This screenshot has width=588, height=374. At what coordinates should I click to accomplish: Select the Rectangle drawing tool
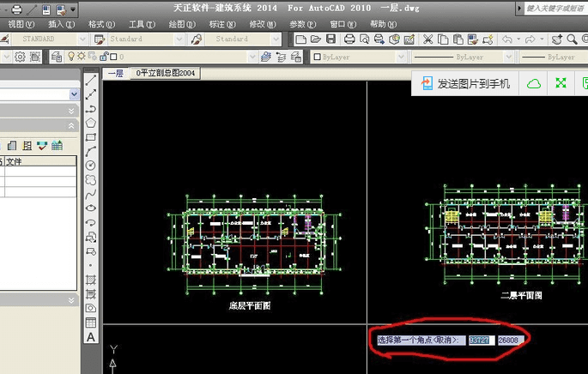(91, 137)
